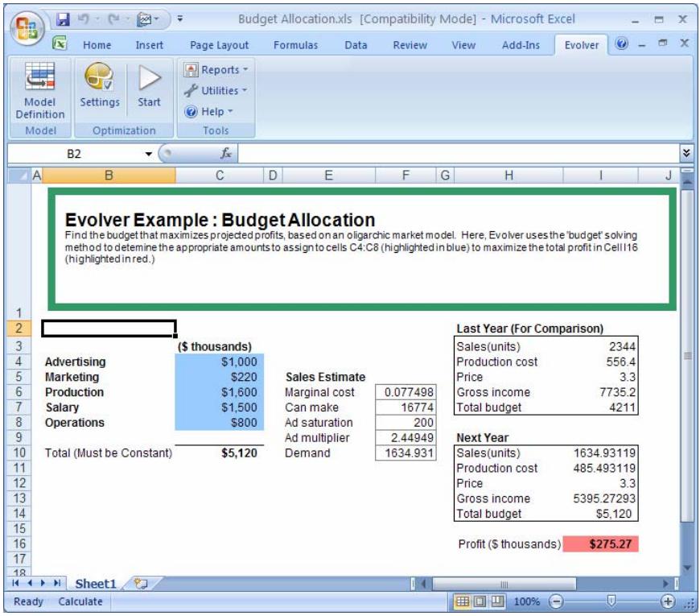The width and height of the screenshot is (700, 616).
Task: Switch to Normal view in status bar
Action: pos(463,602)
